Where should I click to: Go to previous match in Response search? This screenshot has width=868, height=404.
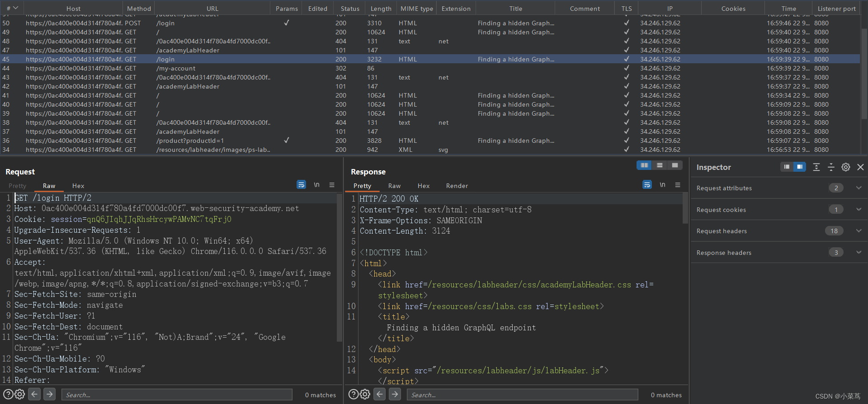380,395
